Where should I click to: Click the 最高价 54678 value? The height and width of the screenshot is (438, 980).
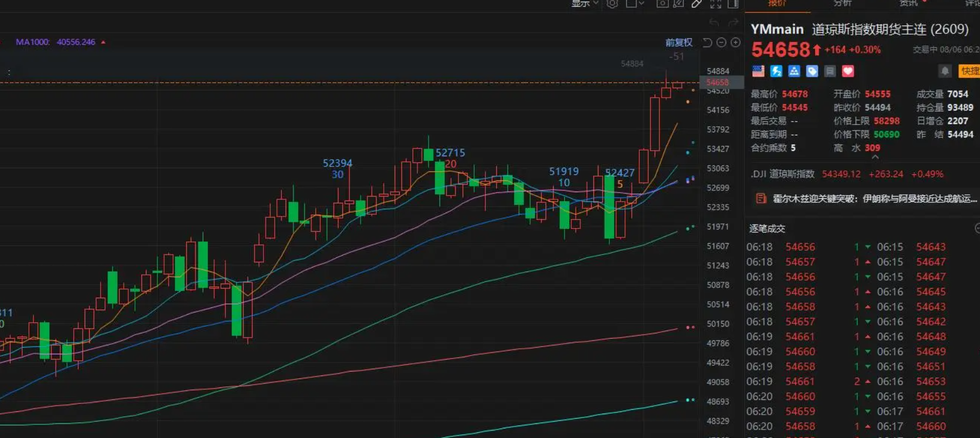794,94
